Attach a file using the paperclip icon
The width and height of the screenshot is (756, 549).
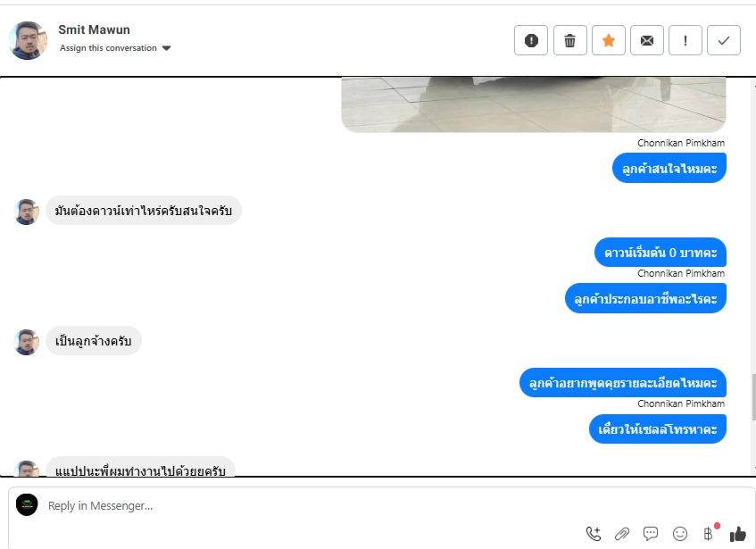[622, 534]
